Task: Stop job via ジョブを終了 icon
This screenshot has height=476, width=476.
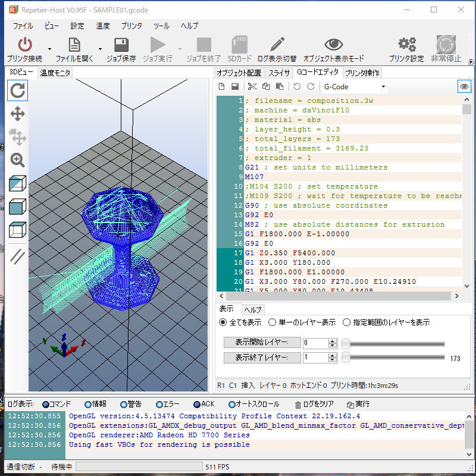Action: point(203,45)
